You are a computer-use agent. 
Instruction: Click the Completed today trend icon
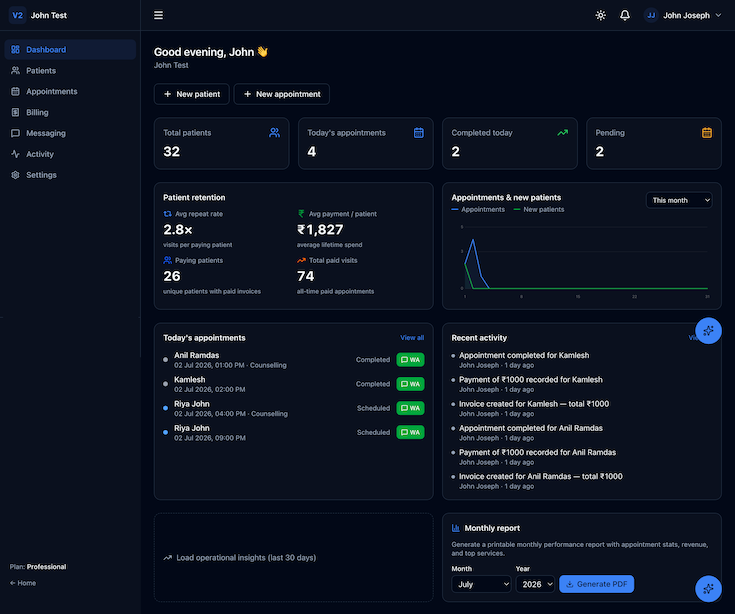[x=562, y=133]
